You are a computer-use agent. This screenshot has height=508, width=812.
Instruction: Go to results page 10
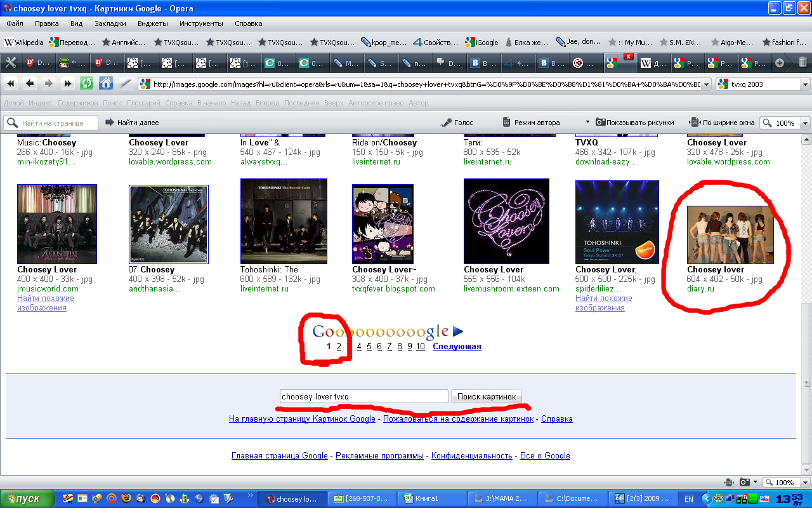421,346
